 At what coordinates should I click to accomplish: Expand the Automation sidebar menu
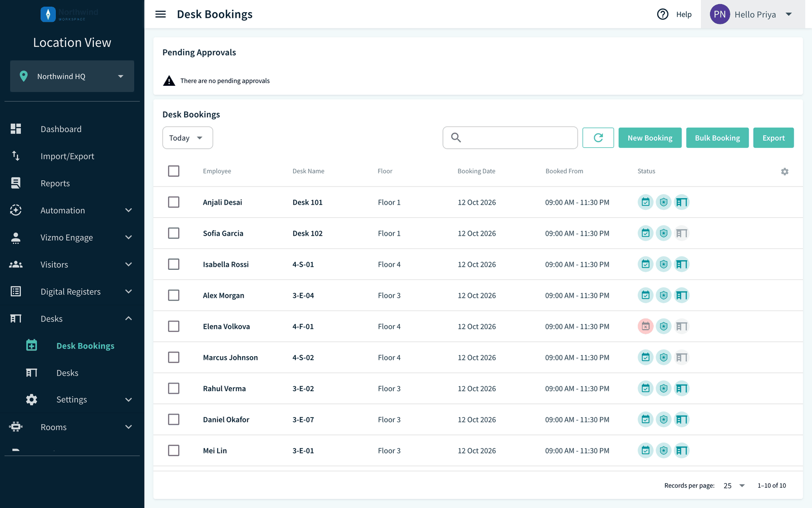(72, 210)
